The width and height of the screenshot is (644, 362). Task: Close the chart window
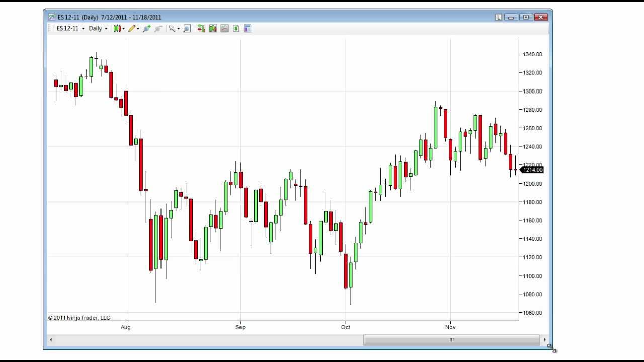point(541,17)
